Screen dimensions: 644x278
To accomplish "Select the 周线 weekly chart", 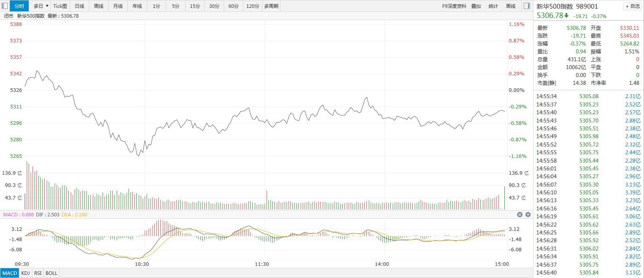I will (99, 6).
